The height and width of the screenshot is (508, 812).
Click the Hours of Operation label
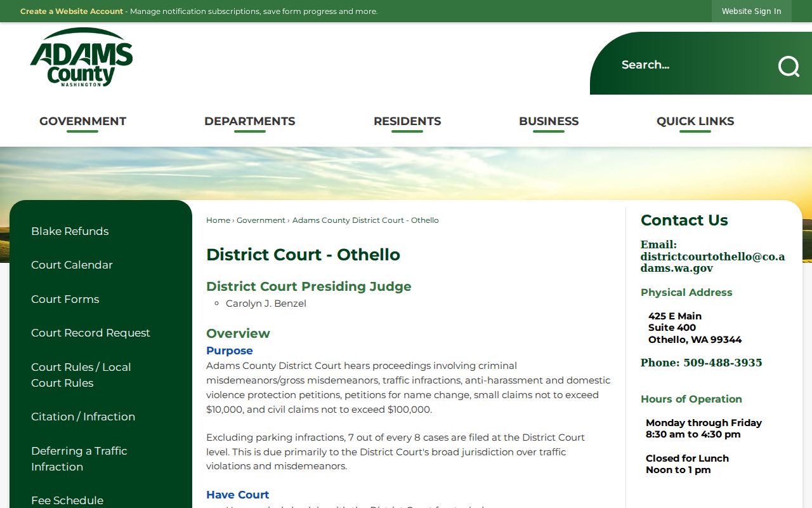pyautogui.click(x=691, y=399)
